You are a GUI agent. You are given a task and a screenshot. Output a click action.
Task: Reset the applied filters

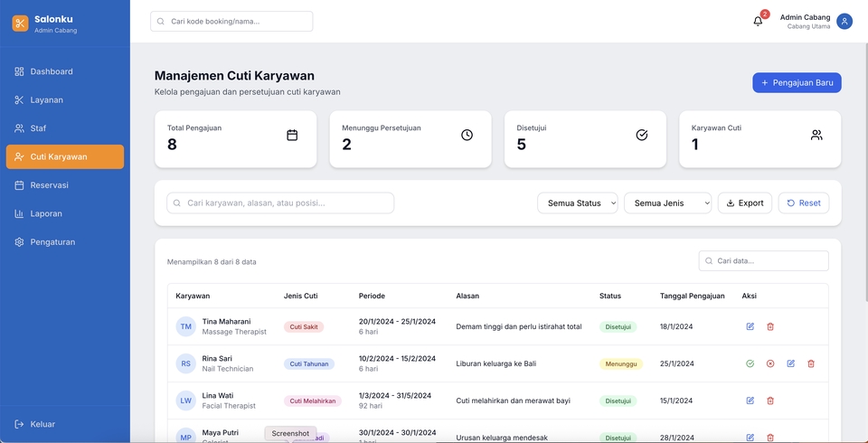tap(804, 203)
